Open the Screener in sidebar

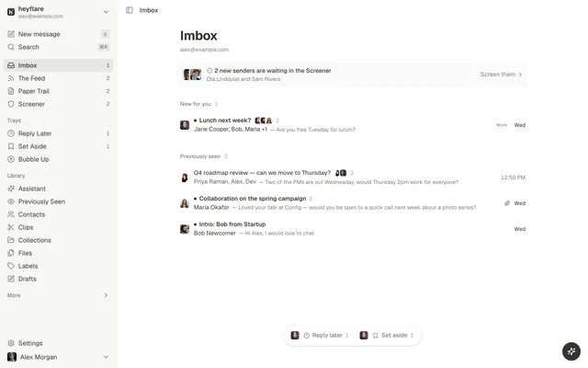(59, 104)
